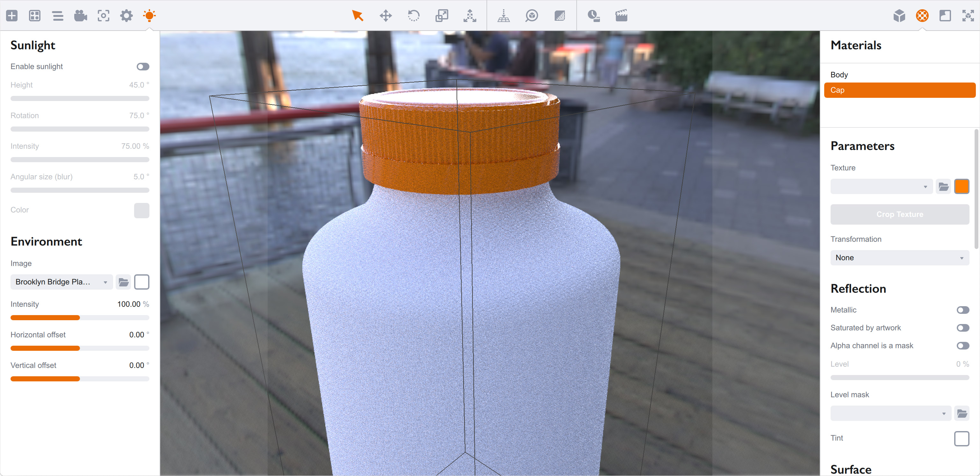Open the environment image dropdown Brooklyn Bridge
This screenshot has width=980, height=476.
click(x=61, y=282)
